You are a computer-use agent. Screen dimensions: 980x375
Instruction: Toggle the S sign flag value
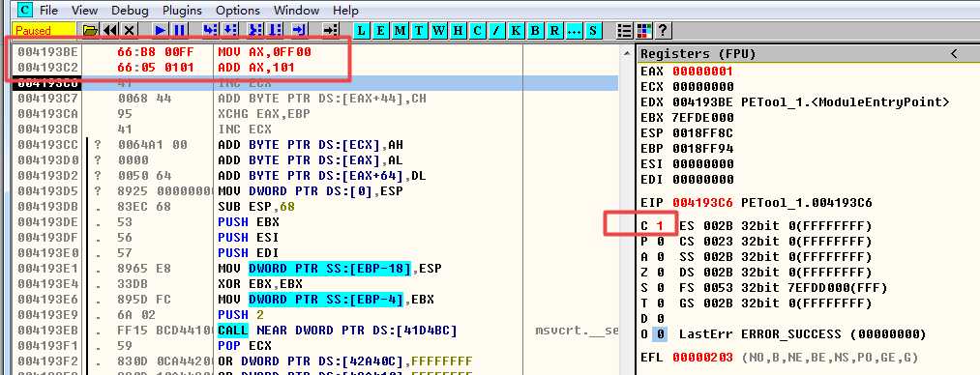[x=660, y=288]
